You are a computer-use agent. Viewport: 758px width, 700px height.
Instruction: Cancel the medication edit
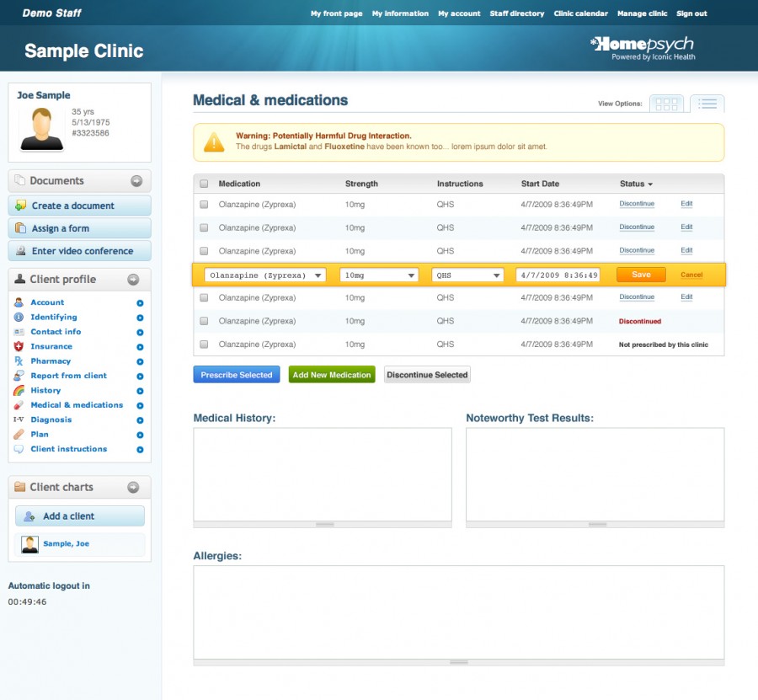pyautogui.click(x=691, y=275)
